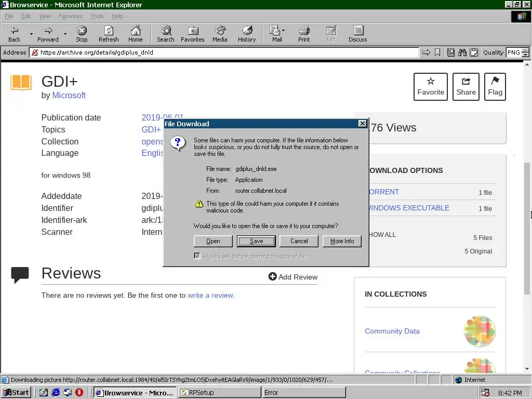Image resolution: width=532 pixels, height=399 pixels.
Task: Click the binoculars find icon
Action: (462, 52)
